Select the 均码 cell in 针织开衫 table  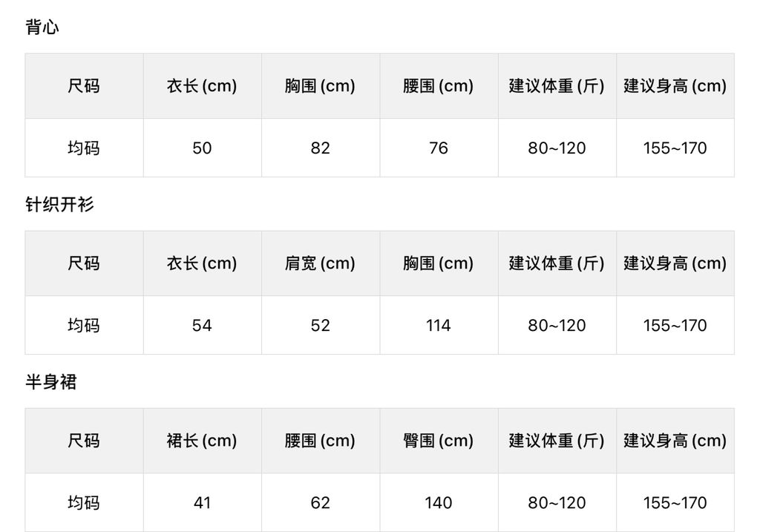(84, 326)
